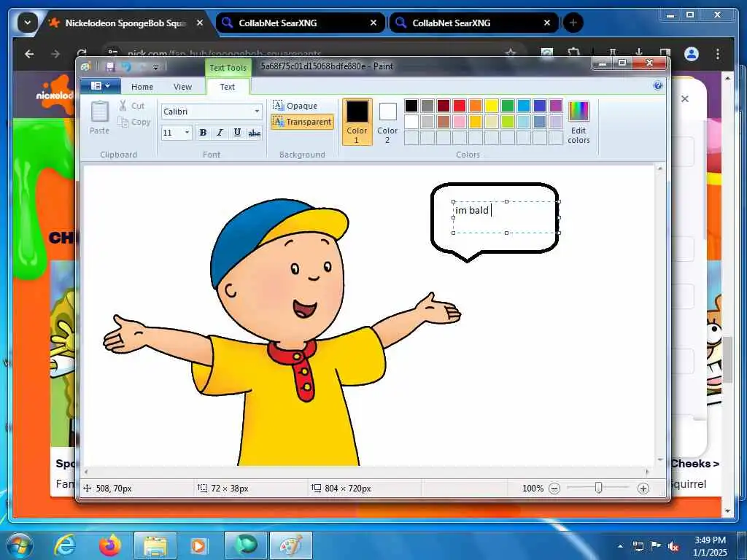Switch to Paint taskbar button
Image resolution: width=747 pixels, height=560 pixels.
tap(291, 545)
